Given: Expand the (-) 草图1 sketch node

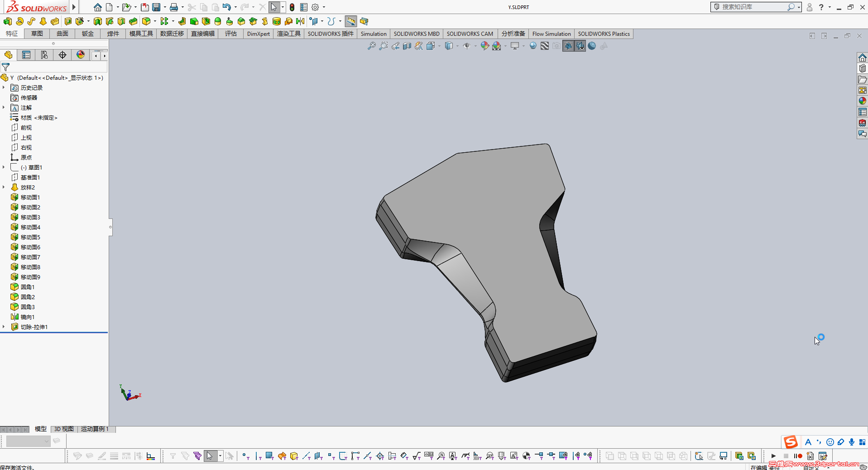Looking at the screenshot, I should click(x=4, y=167).
